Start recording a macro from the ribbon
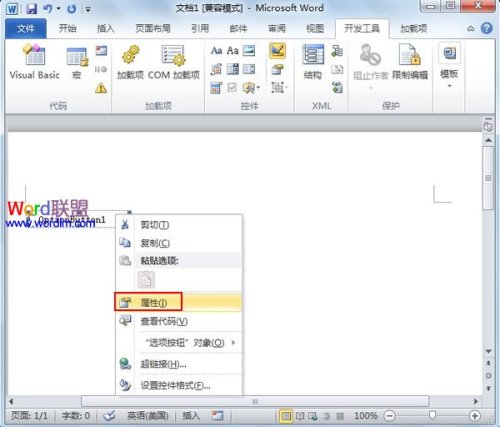The image size is (500, 427). [x=101, y=51]
